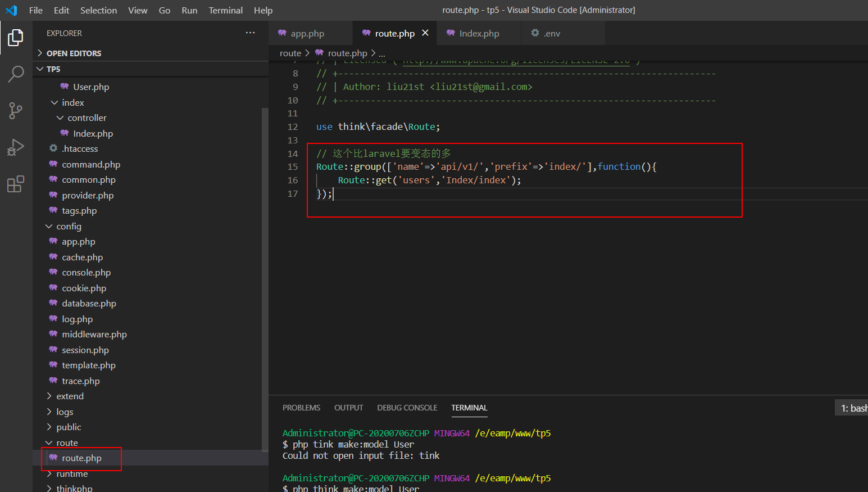The image size is (868, 492).
Task: Click the VS Code logo icon
Action: point(11,10)
